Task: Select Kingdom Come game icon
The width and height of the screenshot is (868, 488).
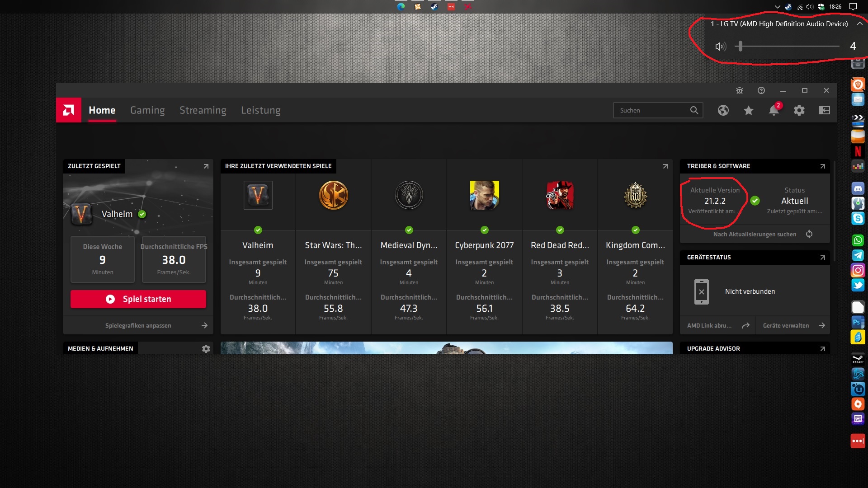Action: pyautogui.click(x=636, y=195)
